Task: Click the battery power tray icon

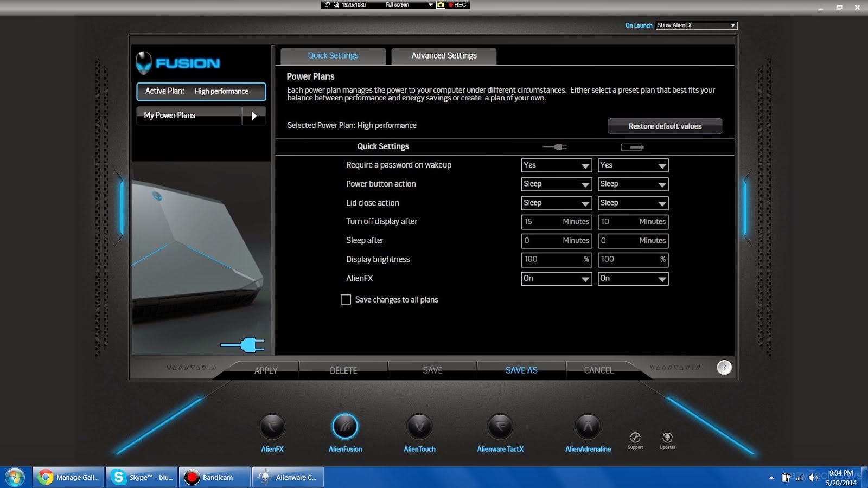Action: click(785, 478)
